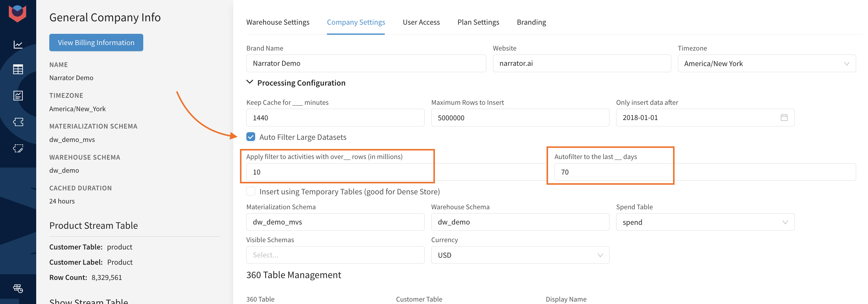Open the Currency dropdown
868x304 pixels.
pyautogui.click(x=520, y=255)
